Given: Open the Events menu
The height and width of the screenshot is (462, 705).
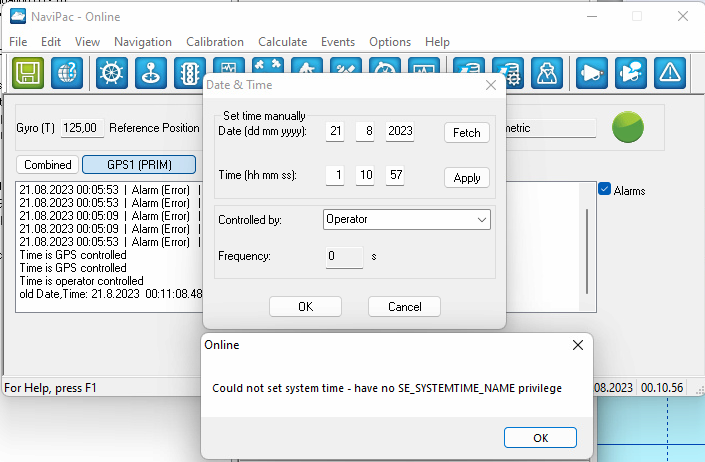Looking at the screenshot, I should click(x=338, y=42).
